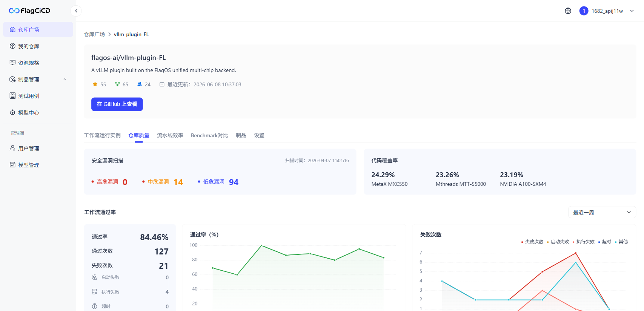Collapse the 制品管理 menu chevron

point(65,79)
